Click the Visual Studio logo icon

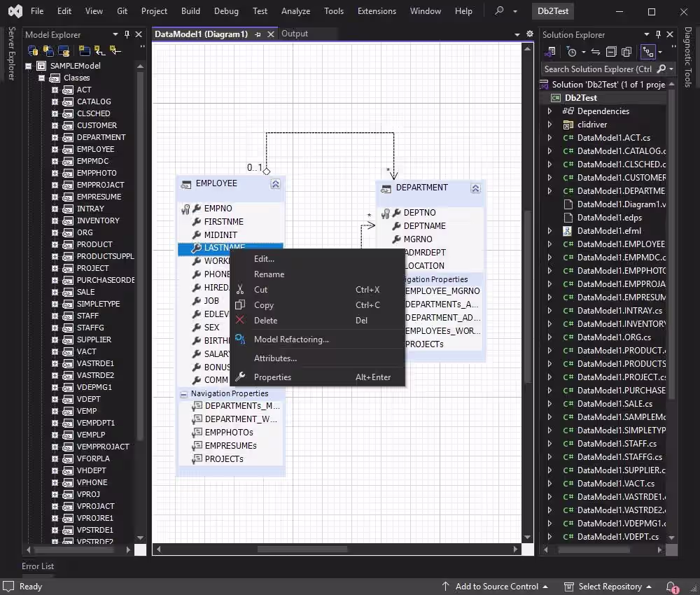[15, 10]
